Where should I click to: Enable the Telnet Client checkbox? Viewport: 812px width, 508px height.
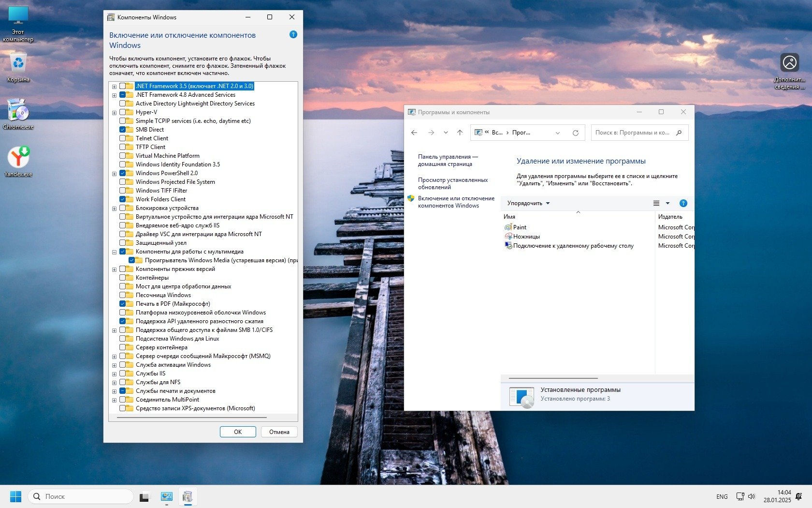[123, 138]
